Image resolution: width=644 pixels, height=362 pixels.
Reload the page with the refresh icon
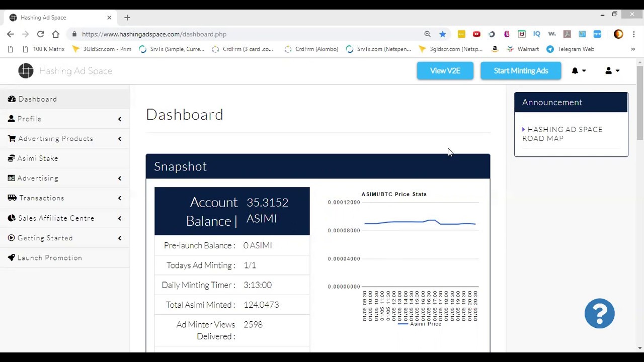[40, 34]
